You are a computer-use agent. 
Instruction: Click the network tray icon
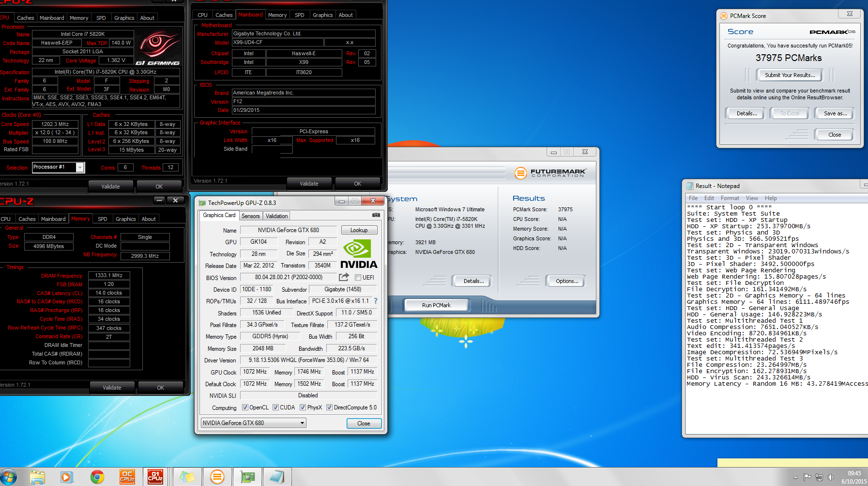tap(819, 477)
